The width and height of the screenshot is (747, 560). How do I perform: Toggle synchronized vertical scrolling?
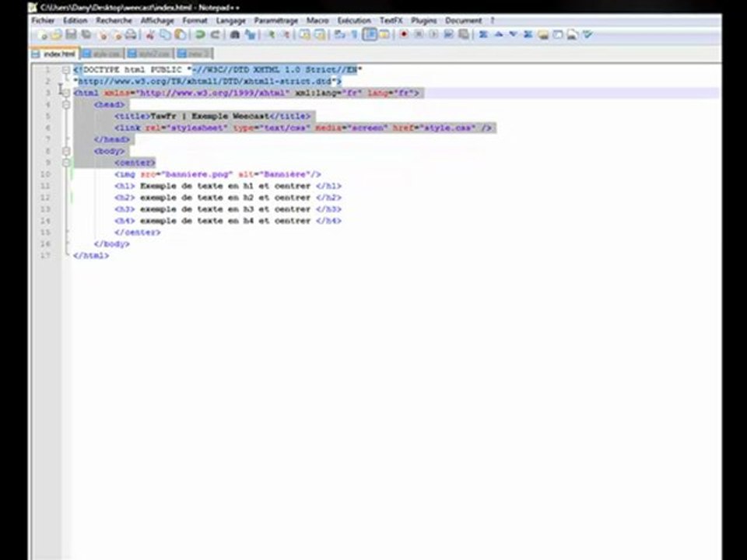pyautogui.click(x=305, y=35)
